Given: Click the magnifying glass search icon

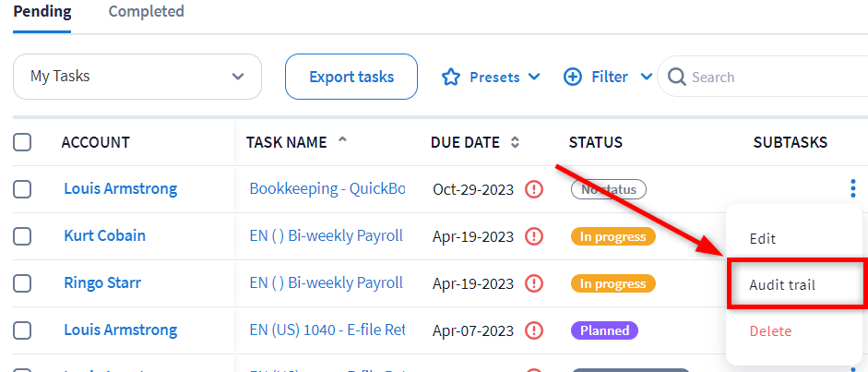Looking at the screenshot, I should pos(677,78).
